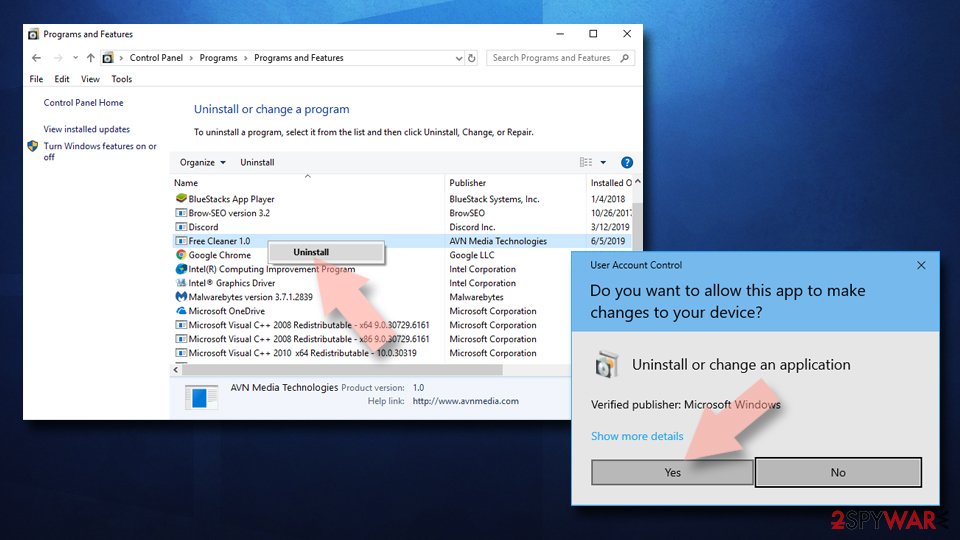Click the shield icon beside Windows features

[32, 146]
